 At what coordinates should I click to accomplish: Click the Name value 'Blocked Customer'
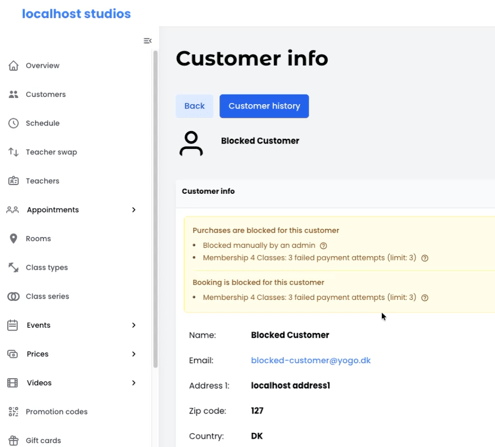coord(290,335)
